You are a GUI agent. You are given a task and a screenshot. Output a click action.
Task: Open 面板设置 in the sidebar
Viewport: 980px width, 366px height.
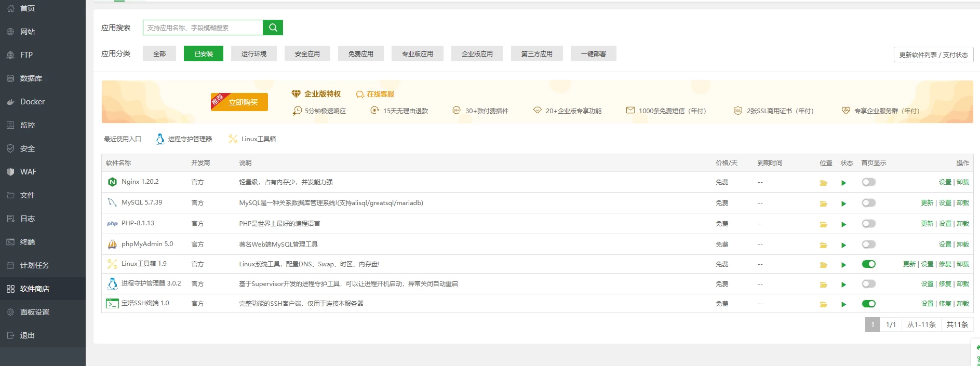pyautogui.click(x=43, y=312)
